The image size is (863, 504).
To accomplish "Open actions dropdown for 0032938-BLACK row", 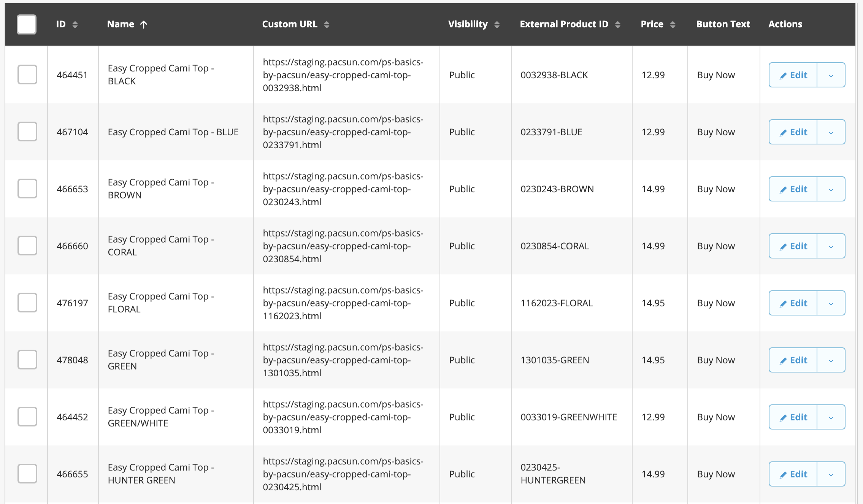I will (x=831, y=75).
